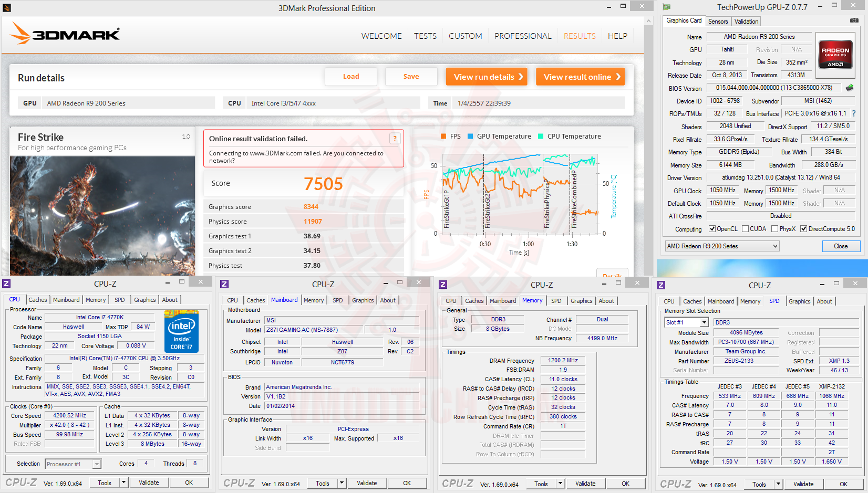Click the Driver Version field in GPU-Z
Viewport: 868px width, 493px height.
(781, 177)
